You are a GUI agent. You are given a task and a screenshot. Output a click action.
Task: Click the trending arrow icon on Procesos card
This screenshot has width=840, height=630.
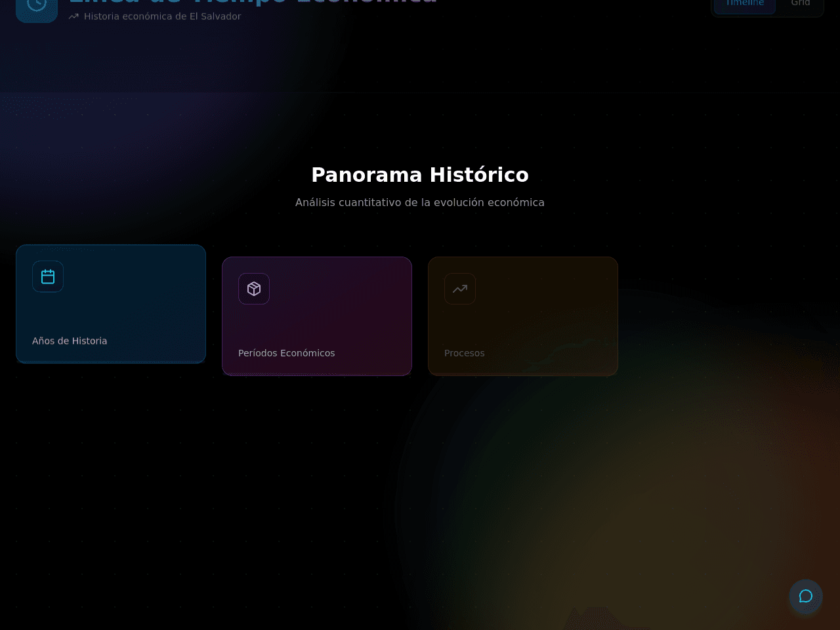tap(460, 289)
